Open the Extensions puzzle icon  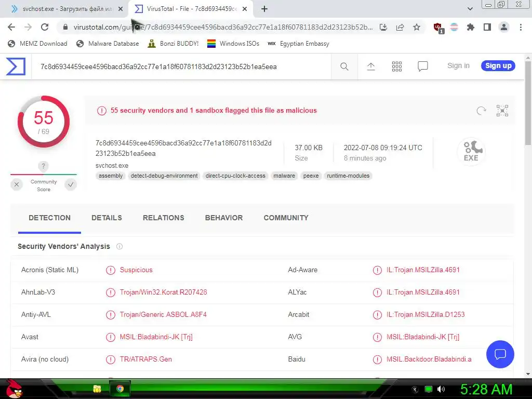[470, 27]
